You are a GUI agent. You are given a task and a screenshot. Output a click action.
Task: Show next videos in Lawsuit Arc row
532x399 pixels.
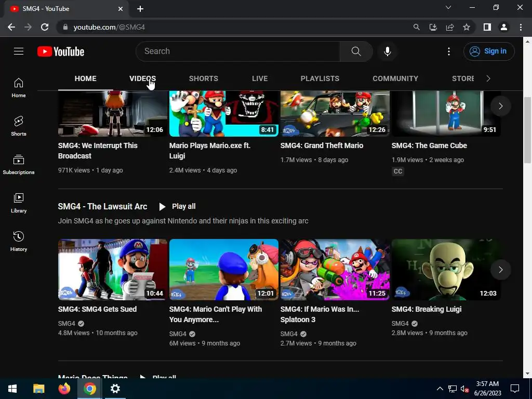(500, 270)
